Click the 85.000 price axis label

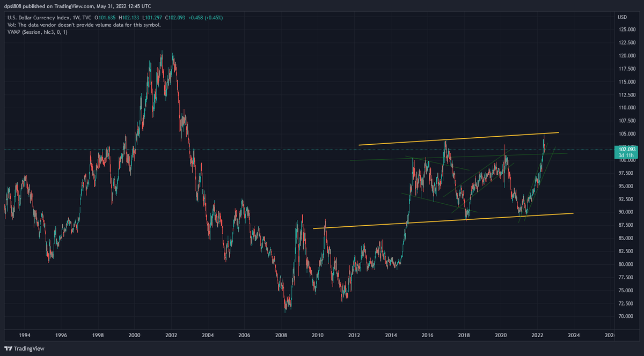pos(626,239)
